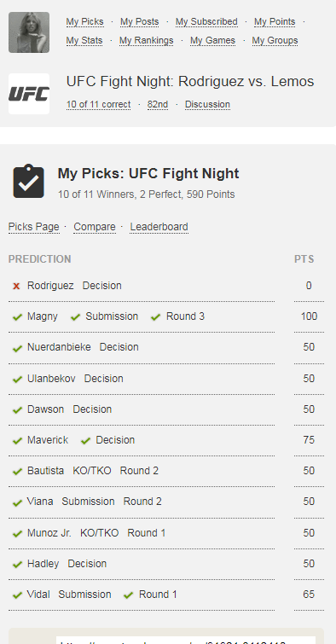Screen dimensions: 336x644
Task: Click the green check next to Round 3
Action: (155, 317)
